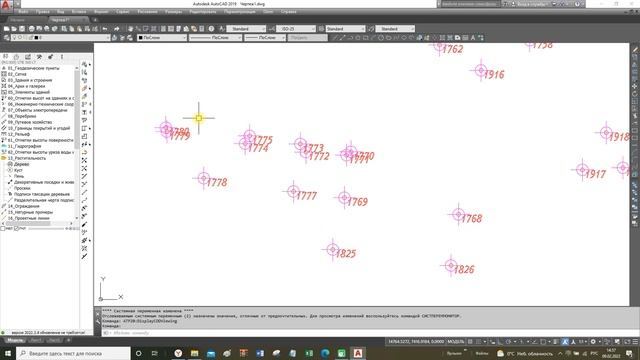
Task: Click the Calculator icon in the toolbar
Action: tap(202, 29)
